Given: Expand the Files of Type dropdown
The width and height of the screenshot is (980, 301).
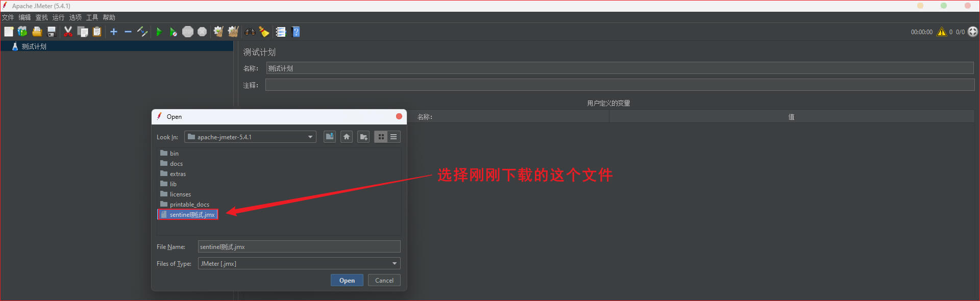Looking at the screenshot, I should pyautogui.click(x=394, y=263).
